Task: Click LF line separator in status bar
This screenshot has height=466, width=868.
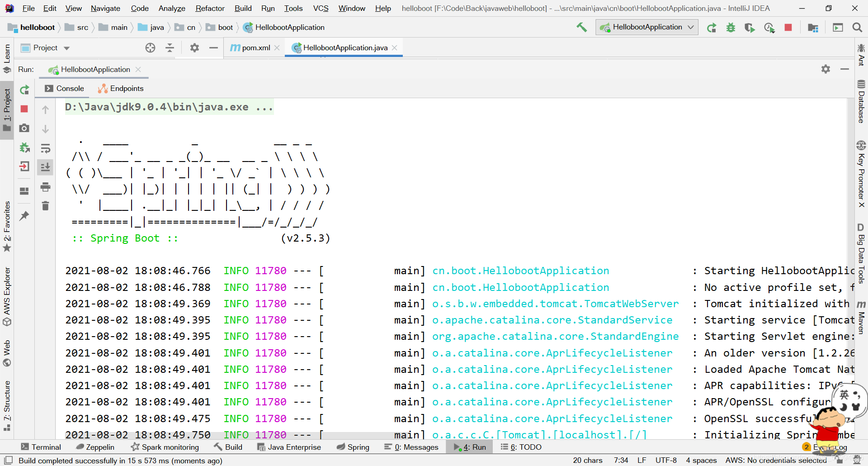Action: coord(642,460)
